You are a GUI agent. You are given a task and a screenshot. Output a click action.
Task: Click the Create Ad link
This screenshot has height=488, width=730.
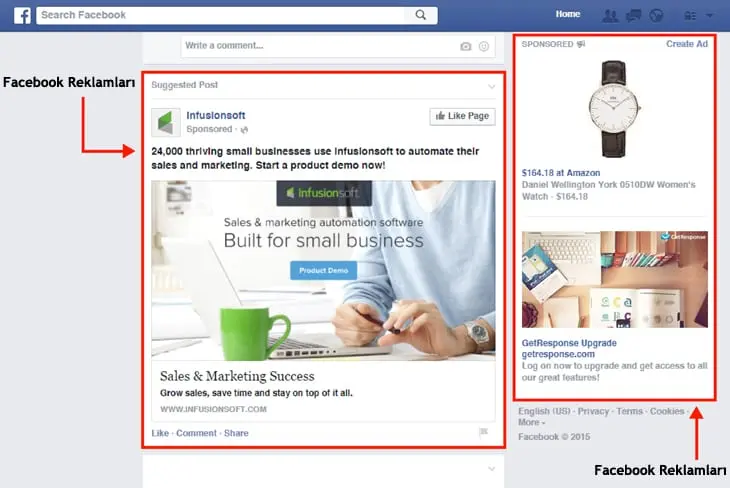tap(687, 44)
